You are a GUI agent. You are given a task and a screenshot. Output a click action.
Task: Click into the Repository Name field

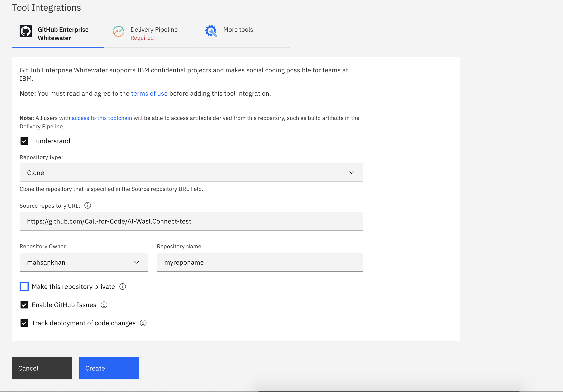point(259,262)
